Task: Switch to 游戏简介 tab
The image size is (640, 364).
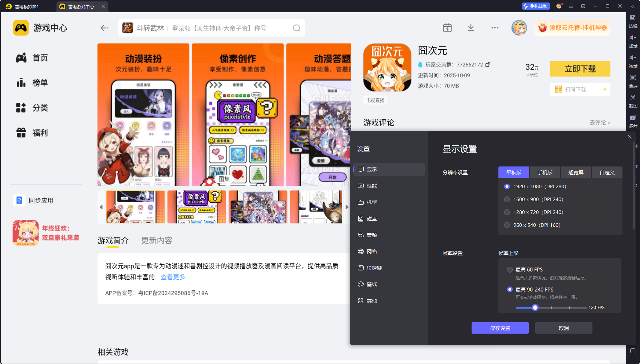Action: [x=113, y=240]
